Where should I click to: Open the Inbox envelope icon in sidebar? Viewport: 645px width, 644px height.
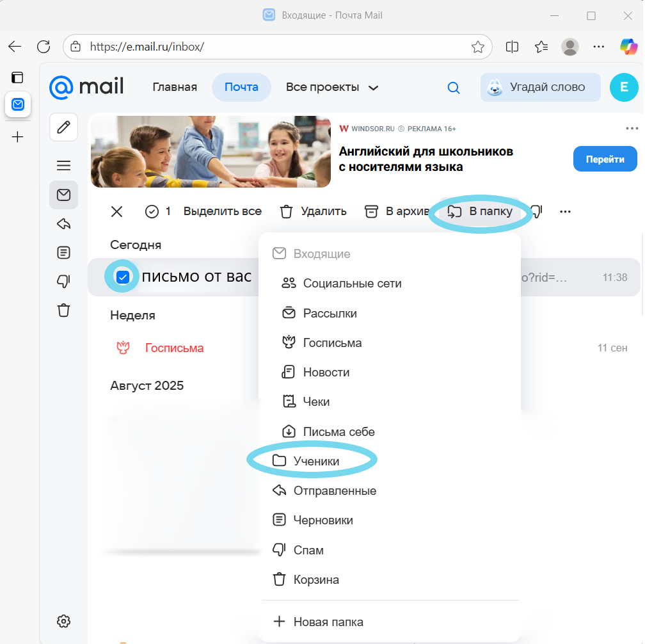pos(63,195)
